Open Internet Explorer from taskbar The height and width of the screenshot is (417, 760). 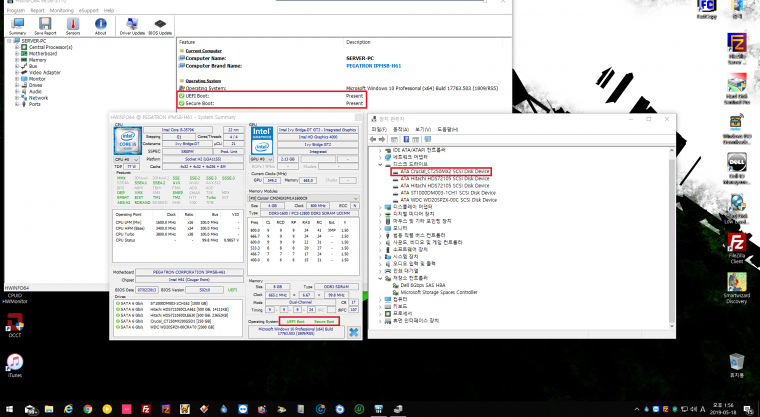tap(68, 409)
